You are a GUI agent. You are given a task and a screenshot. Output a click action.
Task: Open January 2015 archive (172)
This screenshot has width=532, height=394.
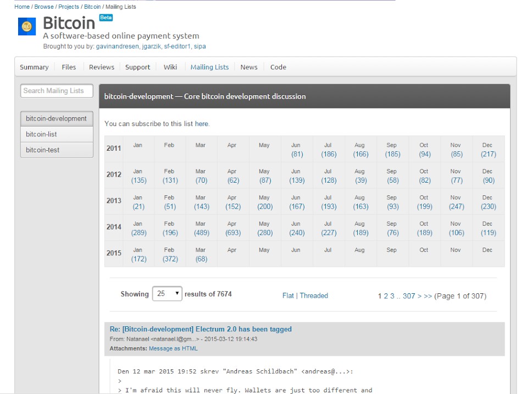pos(138,259)
